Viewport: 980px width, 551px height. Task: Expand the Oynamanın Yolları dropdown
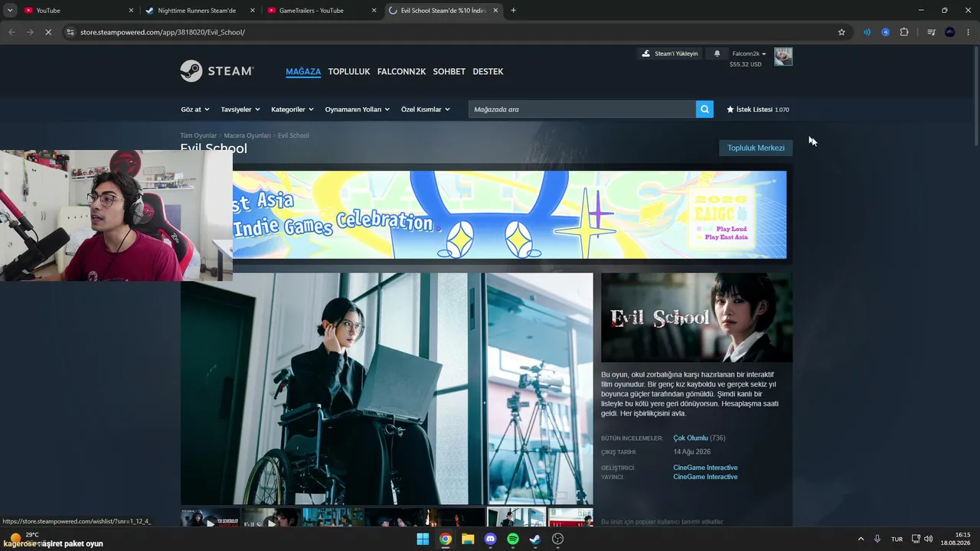pyautogui.click(x=358, y=109)
